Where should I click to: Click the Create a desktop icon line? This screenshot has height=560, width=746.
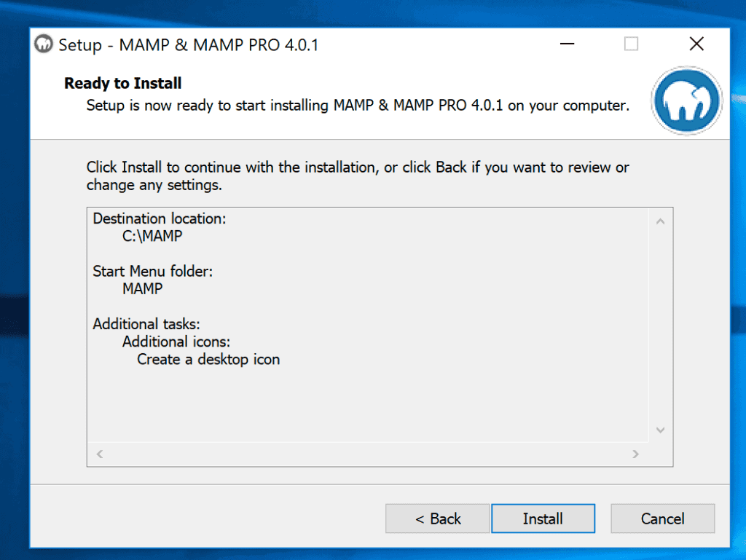click(208, 359)
